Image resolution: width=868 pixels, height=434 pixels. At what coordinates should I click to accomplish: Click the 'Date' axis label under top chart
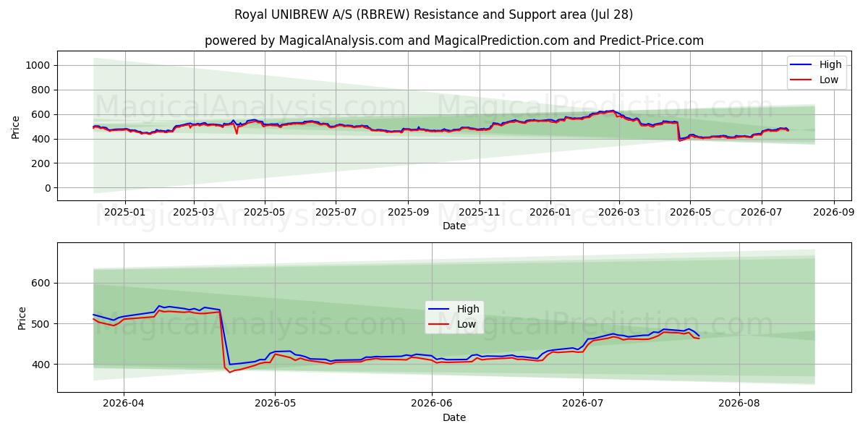tap(454, 226)
